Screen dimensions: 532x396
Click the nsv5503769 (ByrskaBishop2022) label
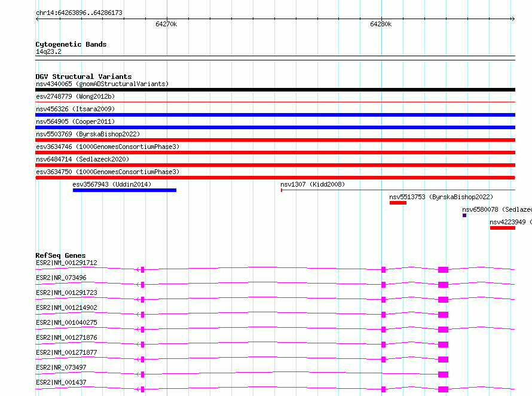[x=88, y=134]
